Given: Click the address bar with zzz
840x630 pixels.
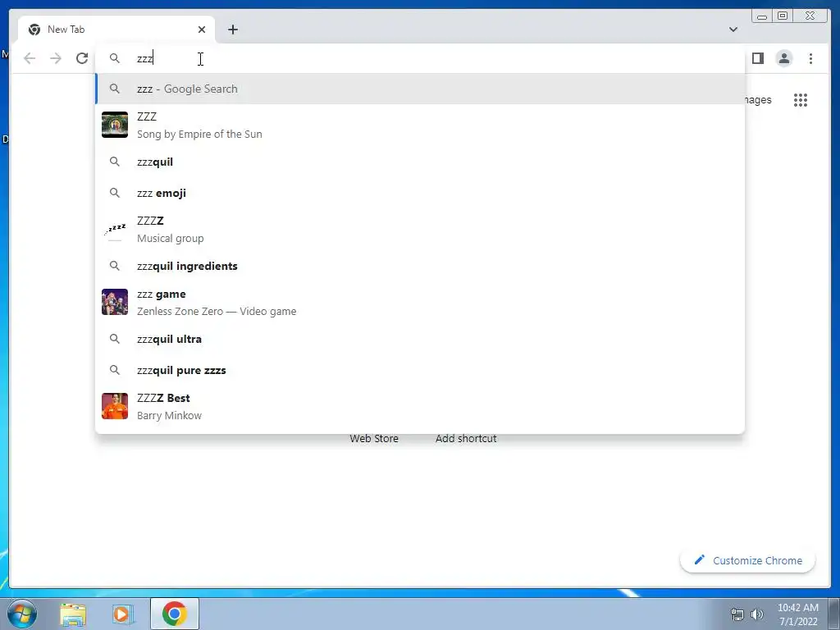Looking at the screenshot, I should (x=420, y=58).
